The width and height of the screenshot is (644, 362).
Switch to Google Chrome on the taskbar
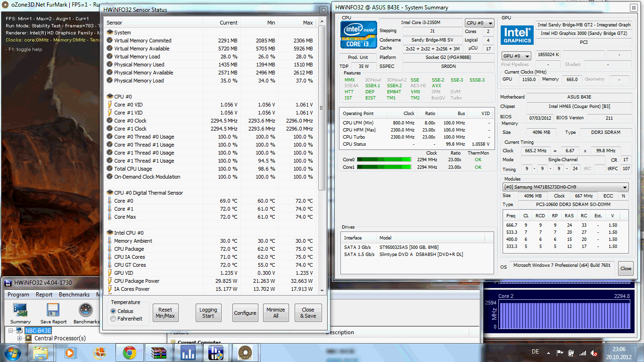pyautogui.click(x=130, y=353)
